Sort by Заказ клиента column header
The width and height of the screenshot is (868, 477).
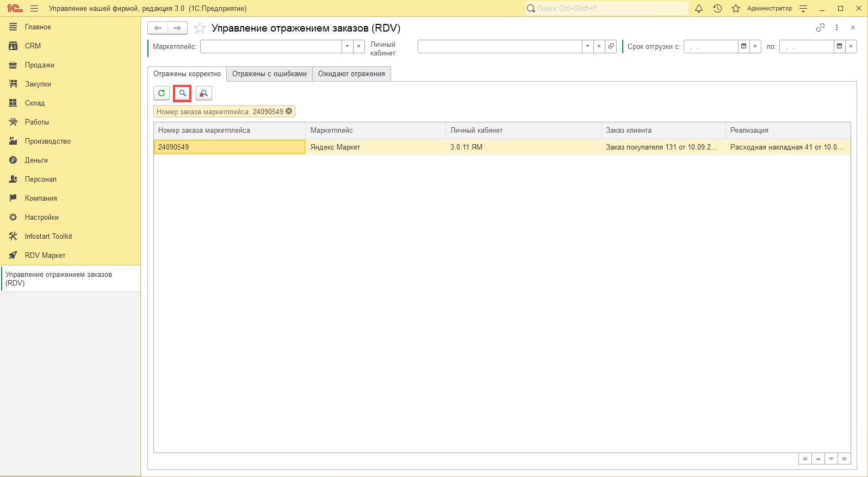click(x=662, y=130)
